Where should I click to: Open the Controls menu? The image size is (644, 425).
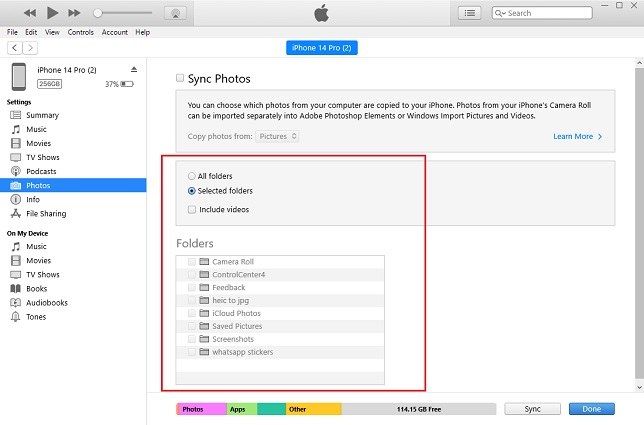coord(80,32)
